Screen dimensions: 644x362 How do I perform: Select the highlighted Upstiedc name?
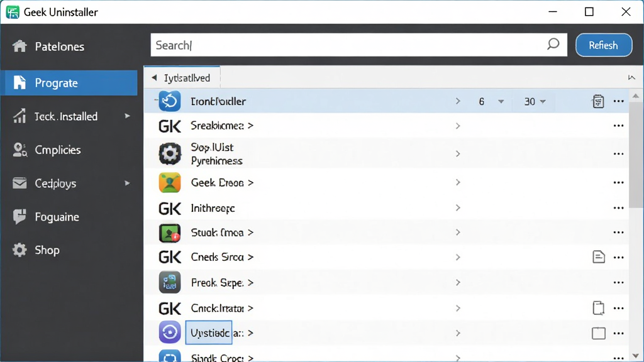pyautogui.click(x=209, y=332)
